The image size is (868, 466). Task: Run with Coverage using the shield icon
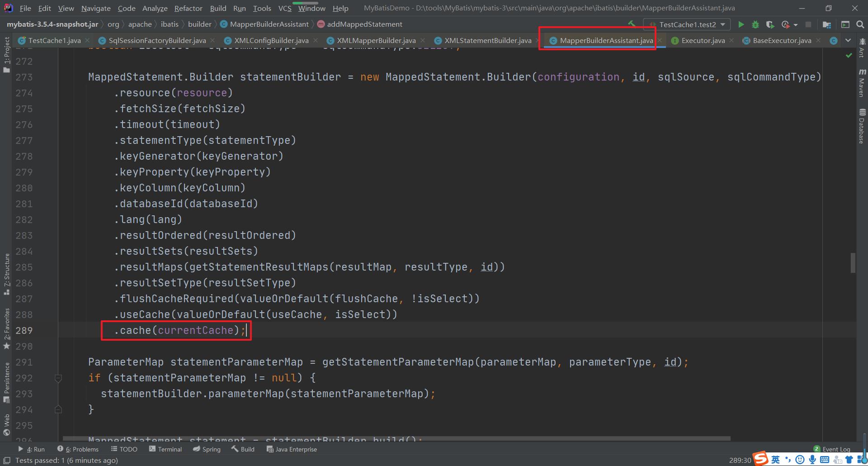click(x=770, y=24)
